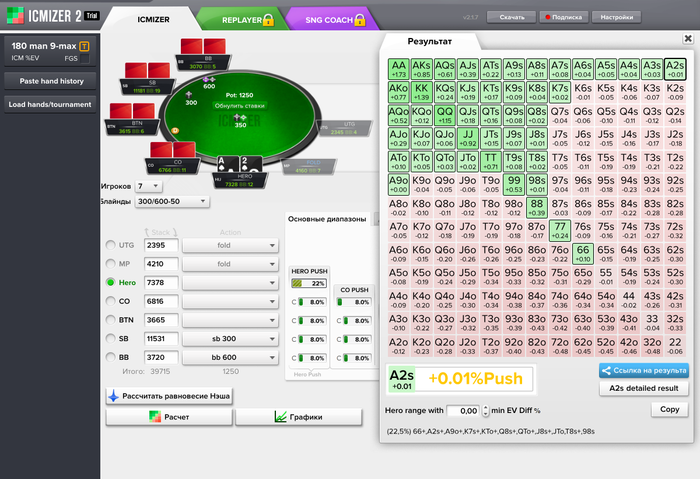Image resolution: width=700 pixels, height=479 pixels.
Task: Click the 350 ante chips in table center
Action: pyautogui.click(x=241, y=121)
